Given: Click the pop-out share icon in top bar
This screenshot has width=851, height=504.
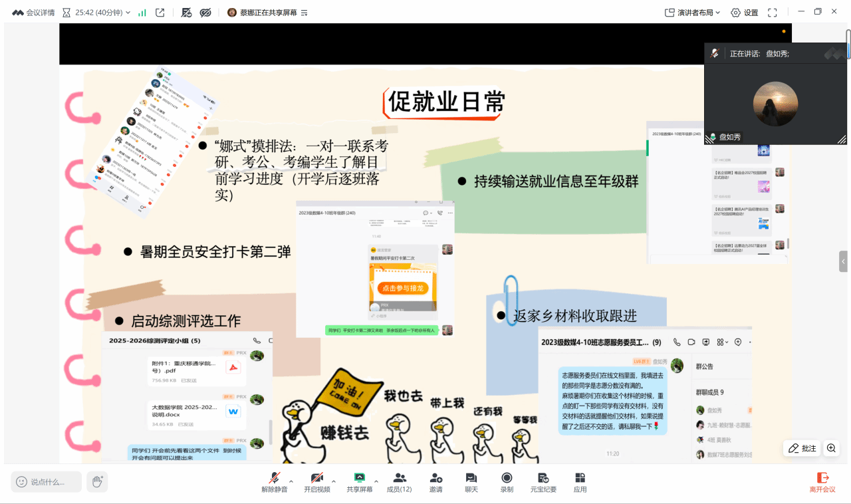Looking at the screenshot, I should 160,13.
